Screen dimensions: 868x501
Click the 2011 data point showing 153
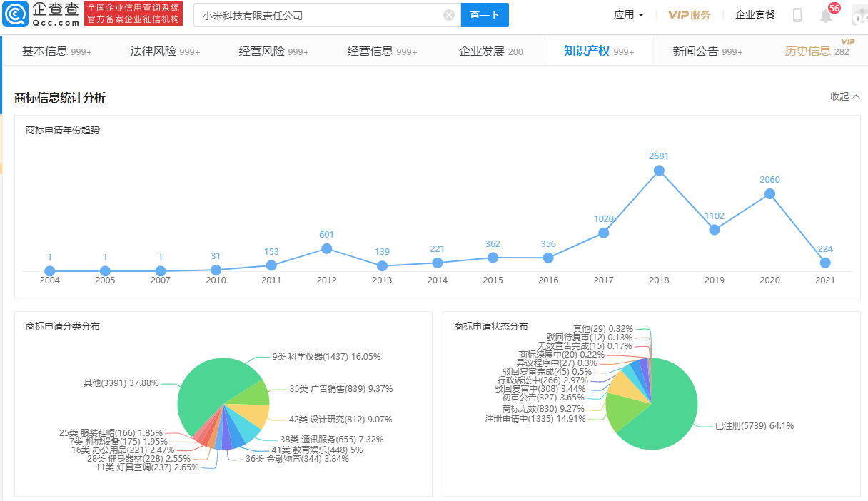(x=271, y=265)
